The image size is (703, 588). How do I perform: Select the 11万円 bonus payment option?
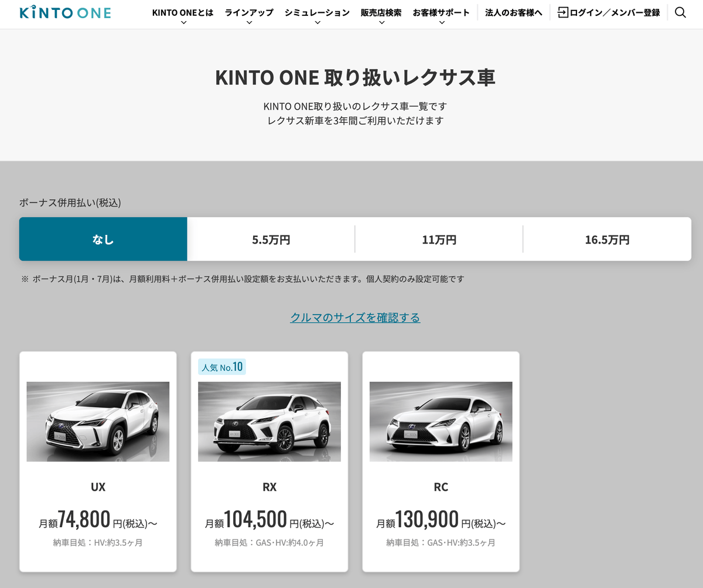coord(439,239)
